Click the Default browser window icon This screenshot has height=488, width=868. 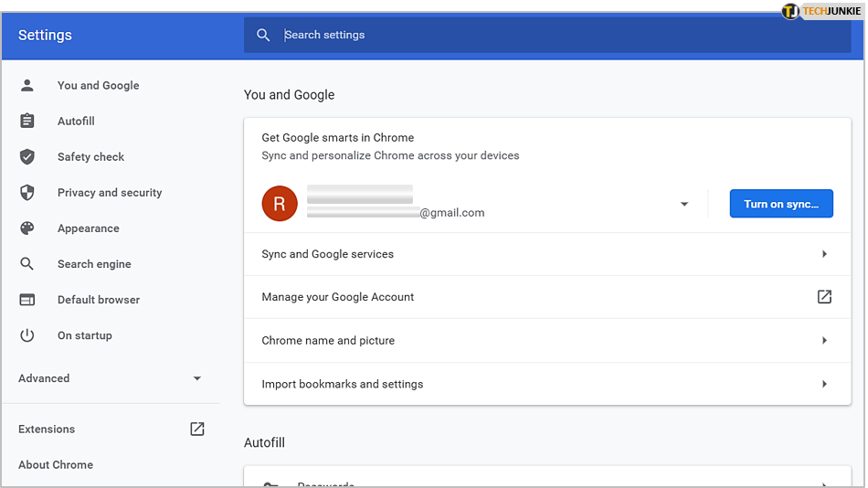click(x=27, y=300)
